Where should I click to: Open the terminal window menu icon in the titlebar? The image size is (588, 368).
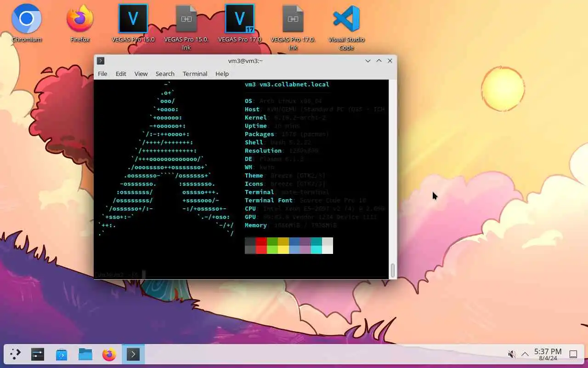tap(101, 61)
